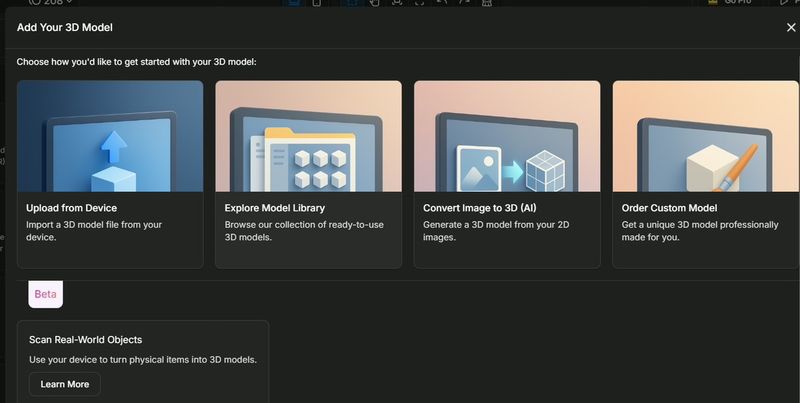
Task: Click the pink Beta badge
Action: [45, 294]
